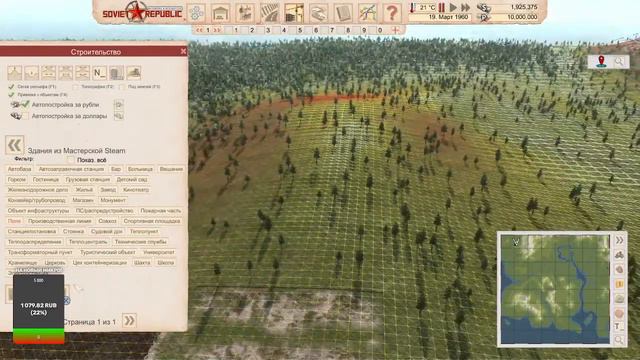Filter by Школа

(x=166, y=263)
